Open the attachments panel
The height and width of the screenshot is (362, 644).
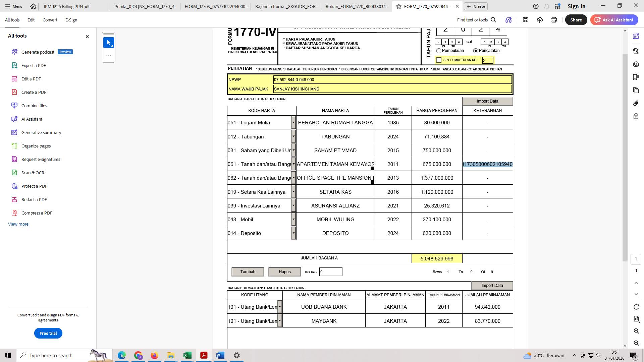click(636, 103)
